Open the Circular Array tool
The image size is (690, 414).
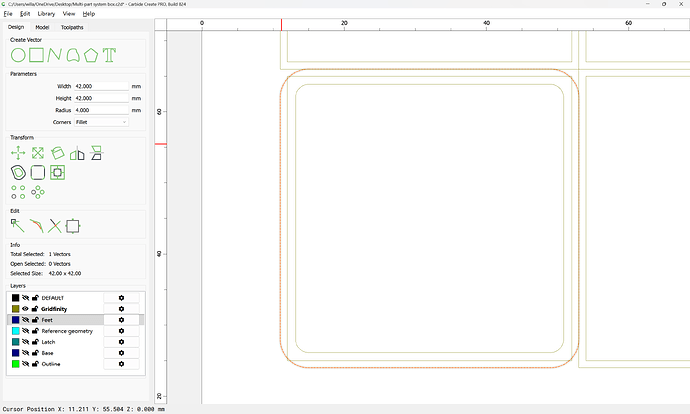point(38,192)
